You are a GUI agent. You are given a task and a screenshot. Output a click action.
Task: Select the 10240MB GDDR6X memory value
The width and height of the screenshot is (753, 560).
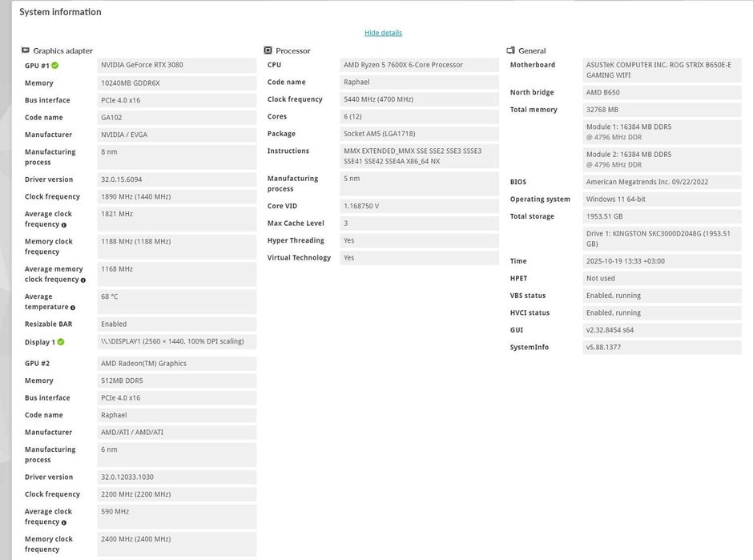point(177,83)
